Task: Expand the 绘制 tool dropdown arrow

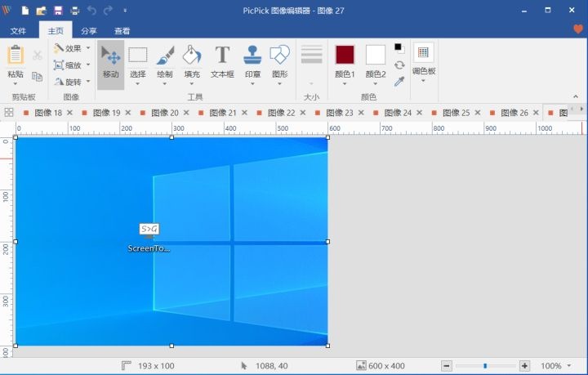Action: click(x=165, y=84)
